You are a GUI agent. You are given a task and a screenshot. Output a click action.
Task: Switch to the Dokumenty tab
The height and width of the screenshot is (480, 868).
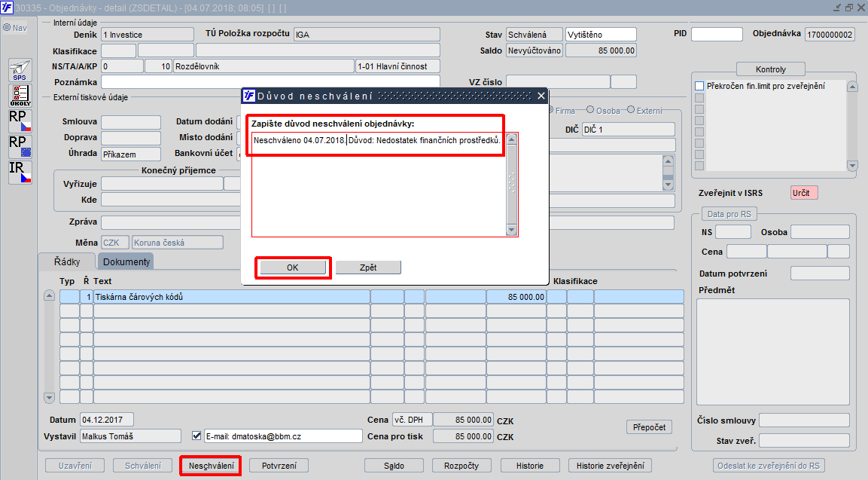(x=126, y=261)
